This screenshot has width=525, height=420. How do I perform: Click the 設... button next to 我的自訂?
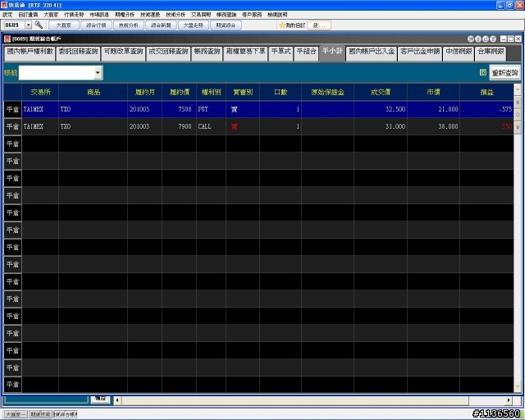[x=319, y=25]
